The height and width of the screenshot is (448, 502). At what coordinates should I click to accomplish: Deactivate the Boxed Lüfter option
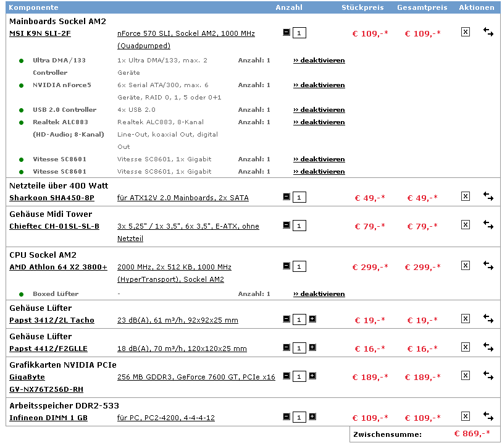pyautogui.click(x=319, y=294)
